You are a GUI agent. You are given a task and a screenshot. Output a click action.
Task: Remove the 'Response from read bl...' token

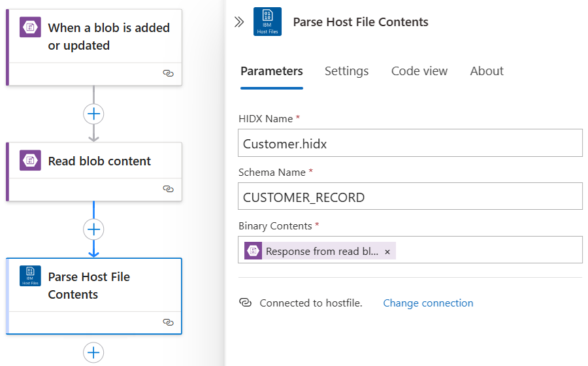click(x=387, y=252)
